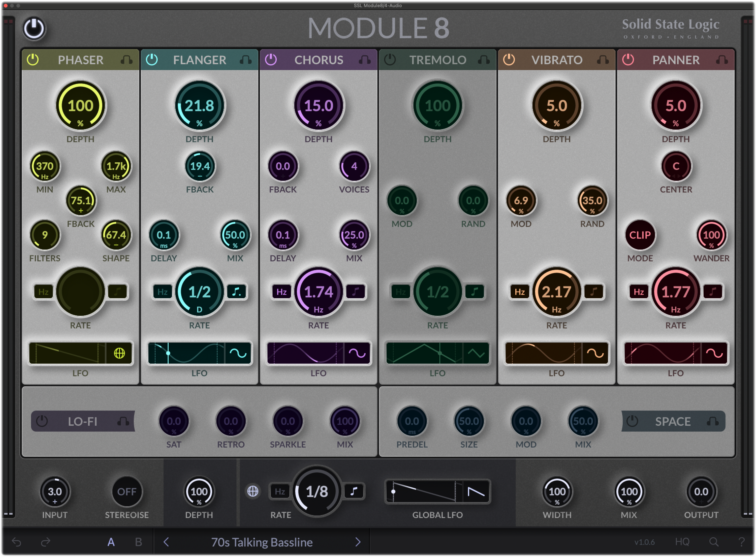Go to the previous preset with the left chevron
Image resolution: width=756 pixels, height=557 pixels.
click(166, 542)
